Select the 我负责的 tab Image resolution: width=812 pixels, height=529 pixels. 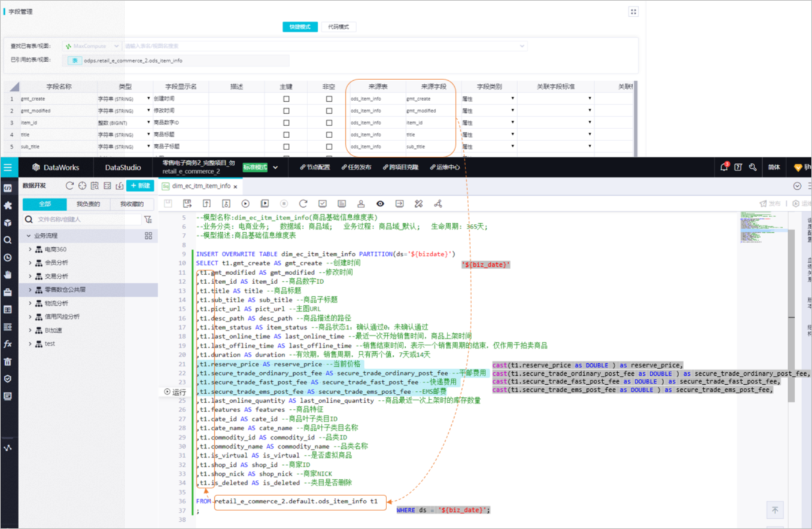point(89,204)
